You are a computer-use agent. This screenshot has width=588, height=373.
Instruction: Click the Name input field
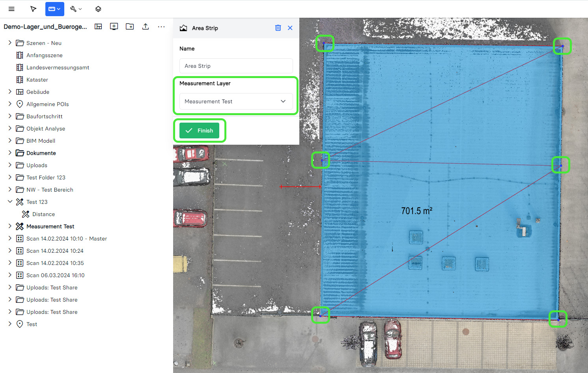pyautogui.click(x=236, y=66)
